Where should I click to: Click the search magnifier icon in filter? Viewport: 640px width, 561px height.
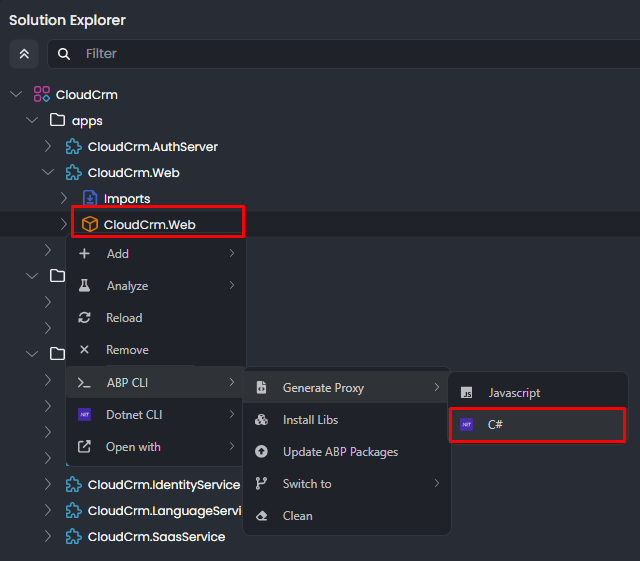tap(64, 54)
